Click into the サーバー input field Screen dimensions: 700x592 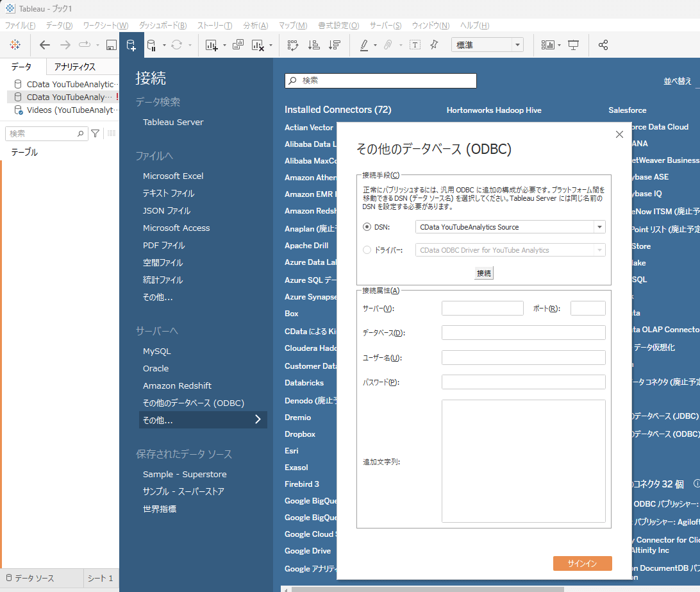click(x=483, y=309)
